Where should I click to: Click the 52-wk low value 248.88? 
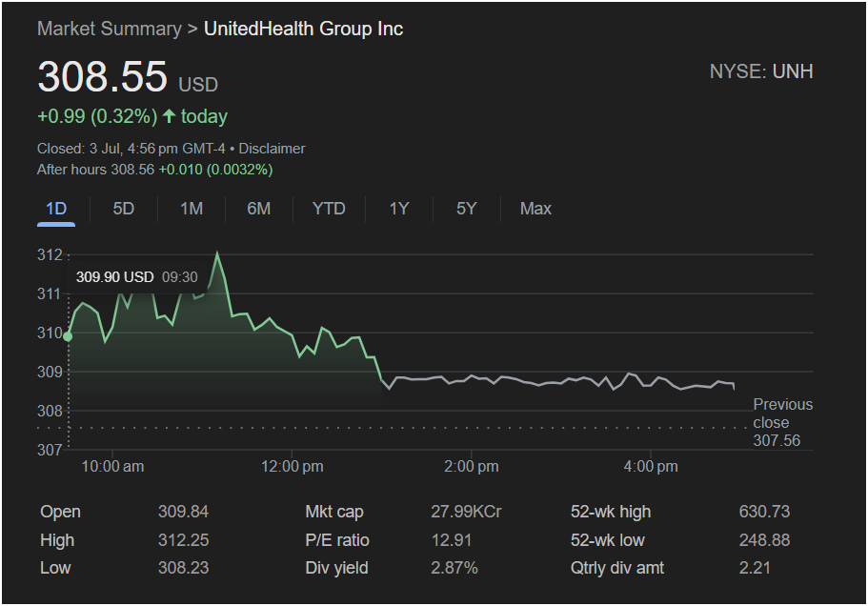764,540
